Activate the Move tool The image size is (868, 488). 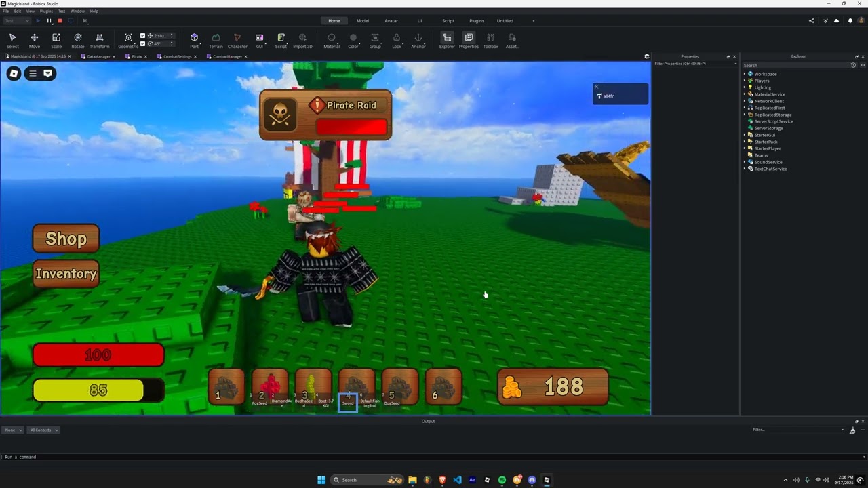(34, 41)
